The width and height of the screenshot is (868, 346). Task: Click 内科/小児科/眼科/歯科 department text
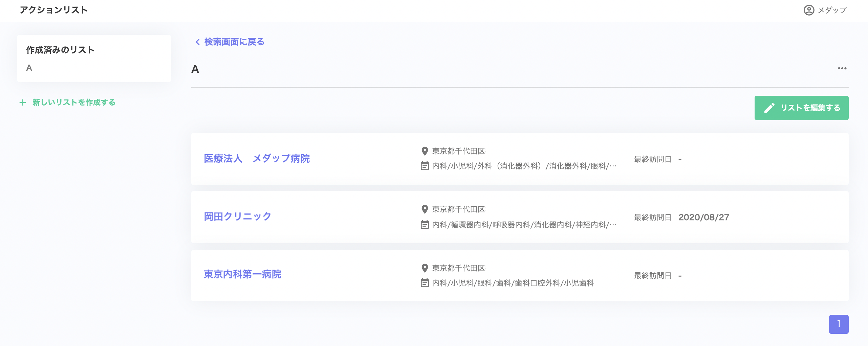(513, 283)
